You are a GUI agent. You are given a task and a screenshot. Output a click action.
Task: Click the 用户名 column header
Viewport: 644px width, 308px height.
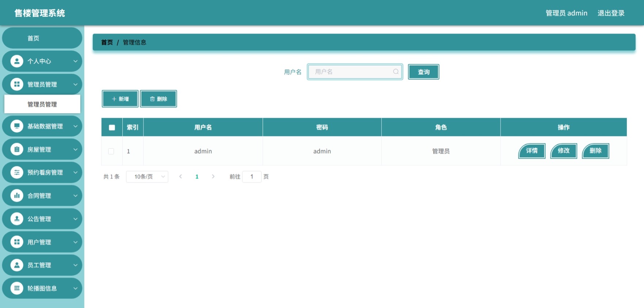[203, 127]
